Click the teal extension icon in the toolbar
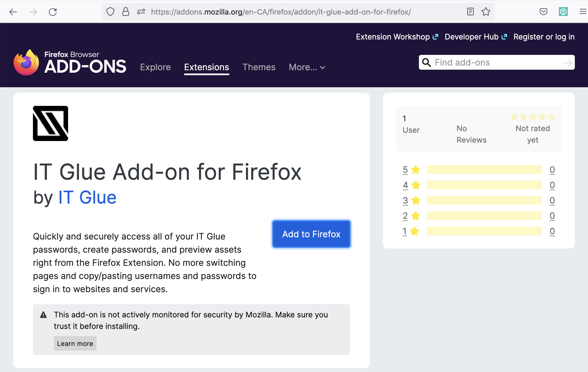The image size is (588, 372). 563,12
